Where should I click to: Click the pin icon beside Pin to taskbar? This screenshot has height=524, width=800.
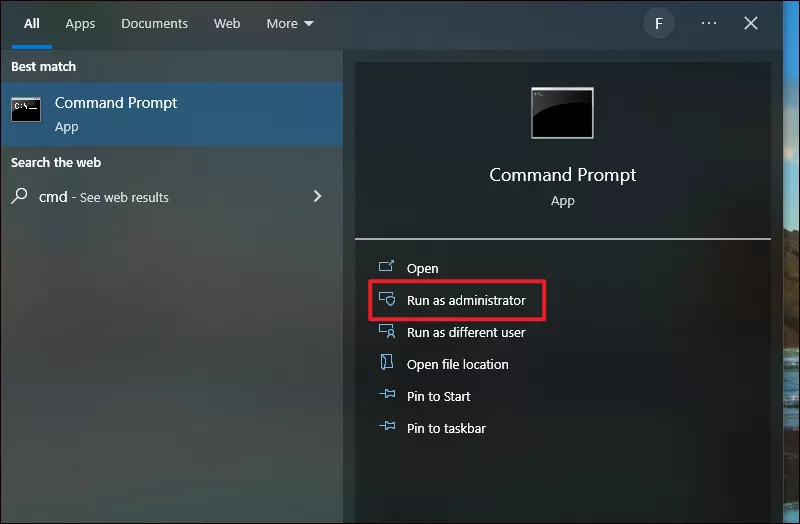pos(387,426)
